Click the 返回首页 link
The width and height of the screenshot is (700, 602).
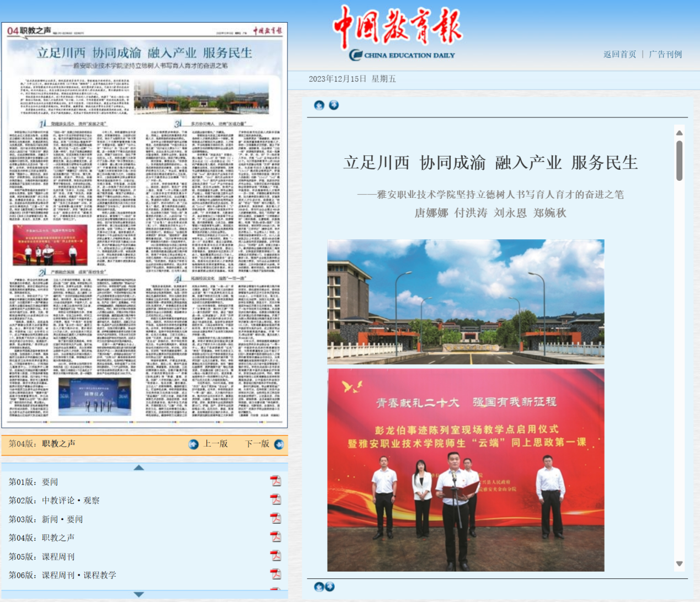coord(619,54)
